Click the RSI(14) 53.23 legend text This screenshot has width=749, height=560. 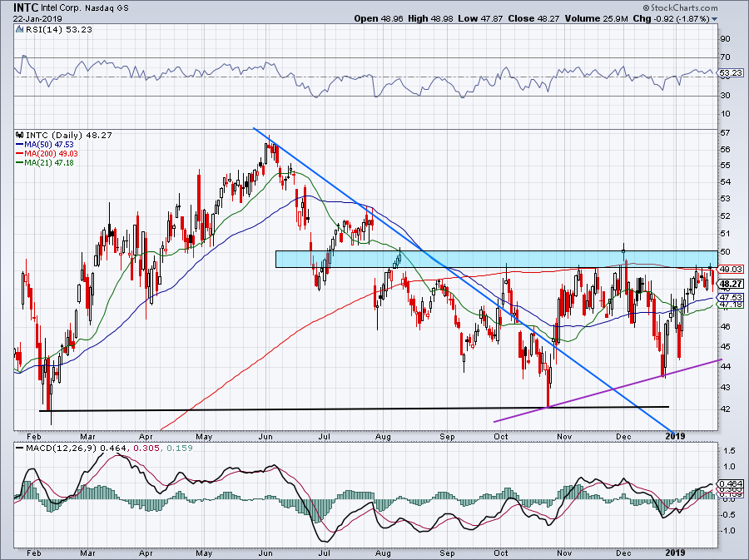click(x=57, y=30)
